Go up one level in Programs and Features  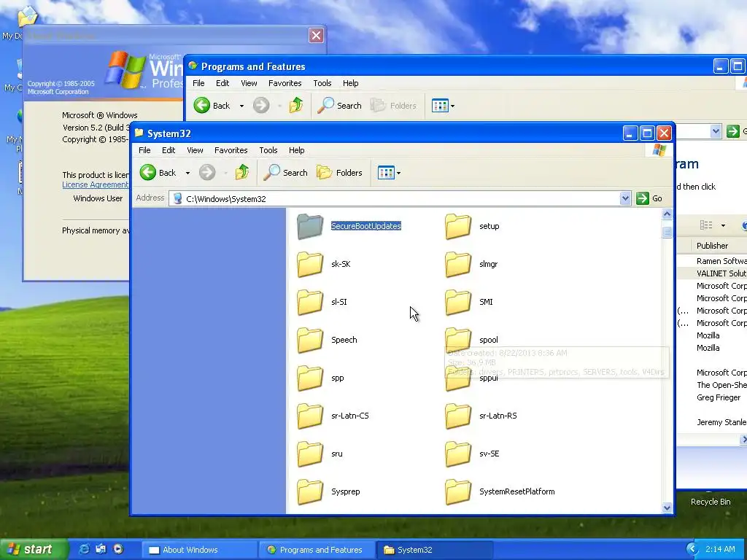(x=296, y=105)
